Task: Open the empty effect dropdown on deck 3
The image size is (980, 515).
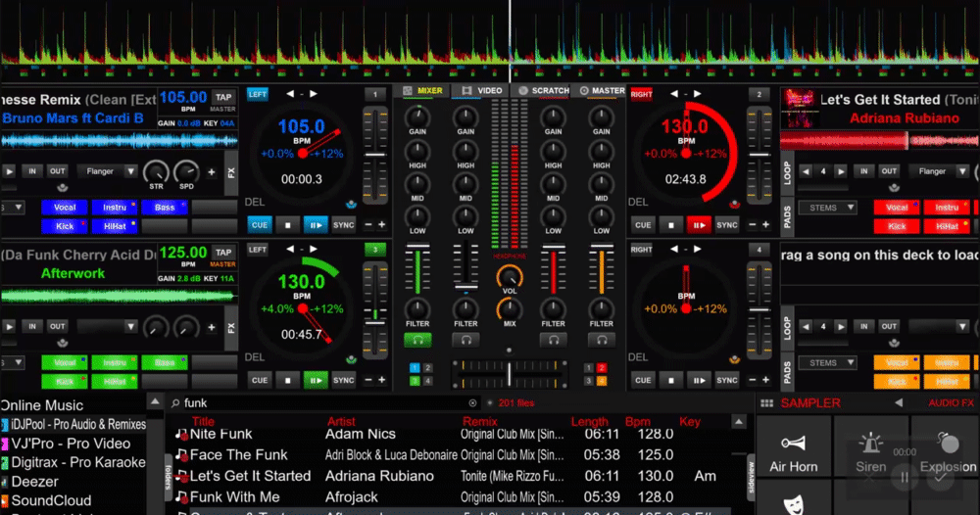Action: coord(107,326)
